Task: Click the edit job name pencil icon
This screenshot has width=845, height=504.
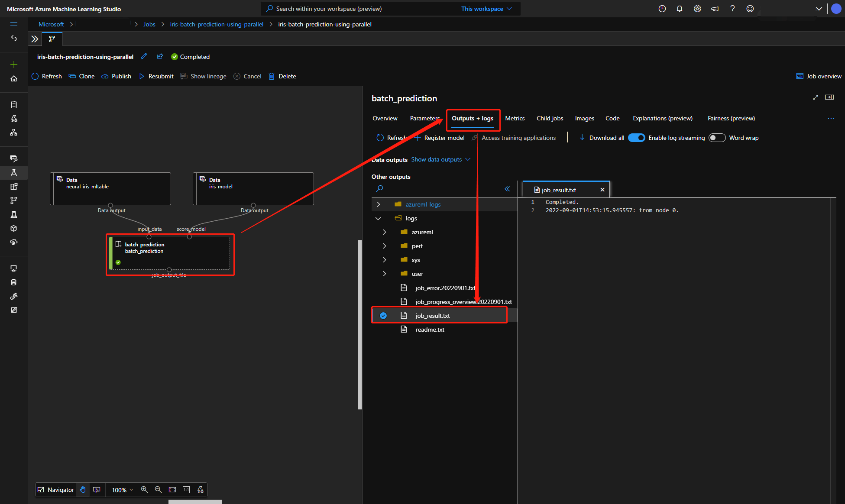Action: click(144, 57)
